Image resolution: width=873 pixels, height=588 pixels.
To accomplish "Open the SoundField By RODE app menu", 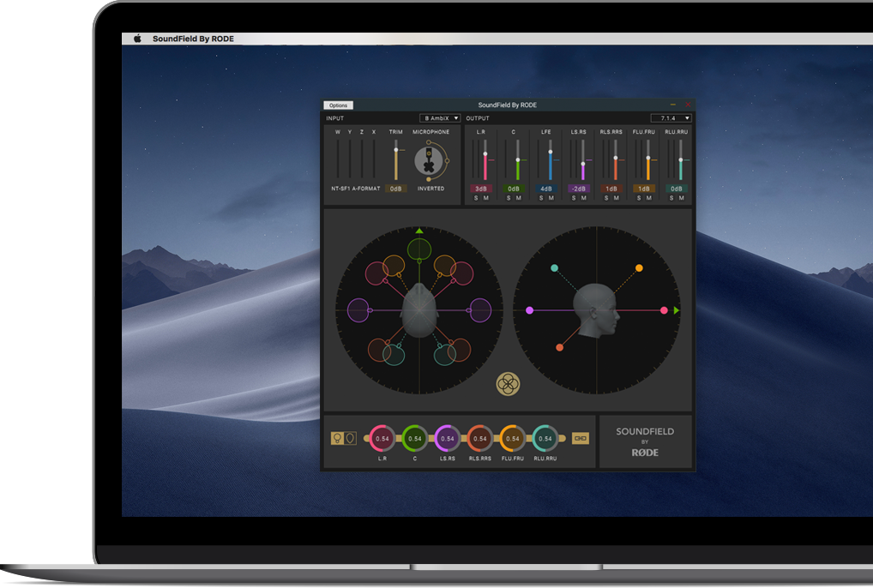I will [193, 39].
